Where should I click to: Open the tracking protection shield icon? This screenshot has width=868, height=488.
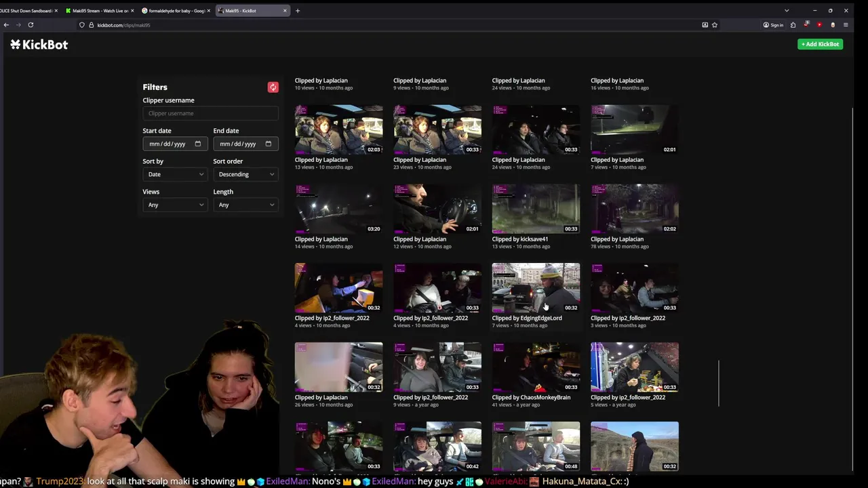(82, 25)
